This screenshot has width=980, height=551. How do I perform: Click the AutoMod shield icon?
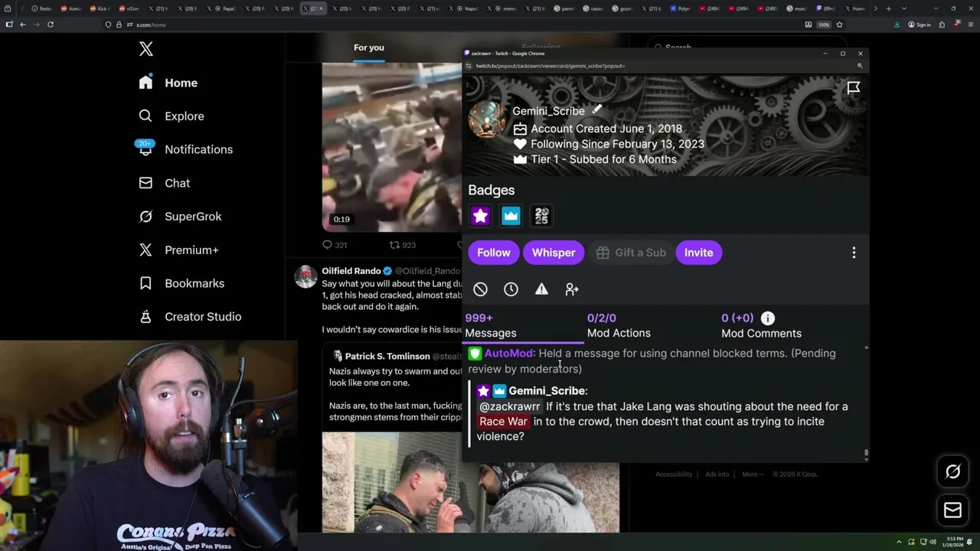pos(475,354)
